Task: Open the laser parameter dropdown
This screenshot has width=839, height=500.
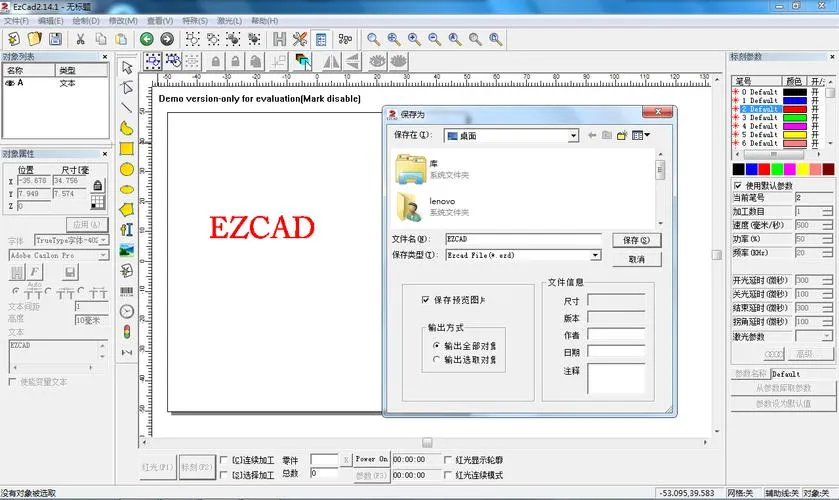Action: (x=827, y=336)
